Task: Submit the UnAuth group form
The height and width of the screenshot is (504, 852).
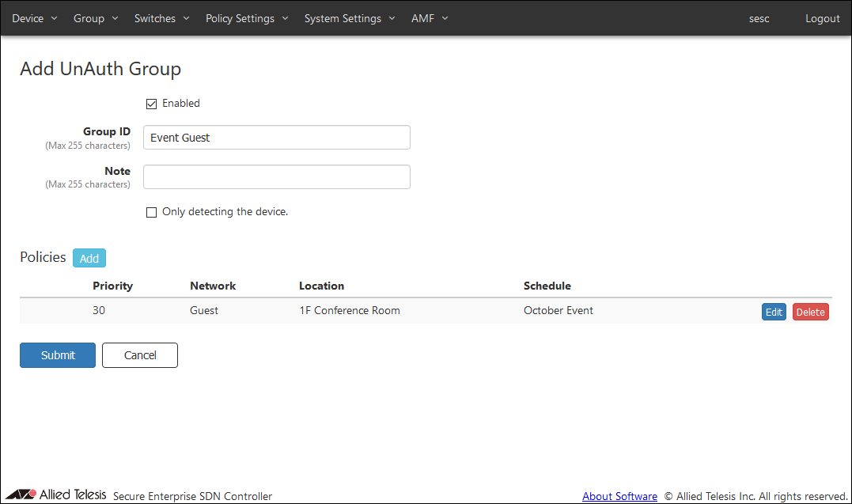Action: pos(58,355)
